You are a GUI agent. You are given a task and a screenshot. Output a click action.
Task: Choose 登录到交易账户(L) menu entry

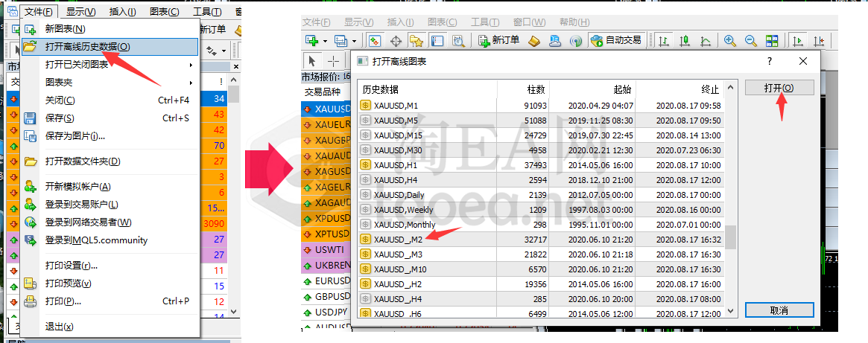coord(109,205)
